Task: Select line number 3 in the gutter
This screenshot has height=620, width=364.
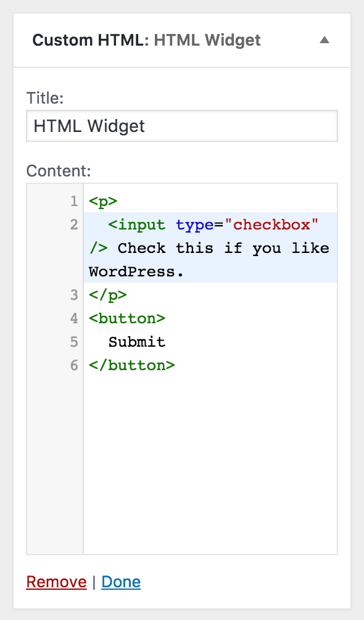Action: click(x=74, y=295)
